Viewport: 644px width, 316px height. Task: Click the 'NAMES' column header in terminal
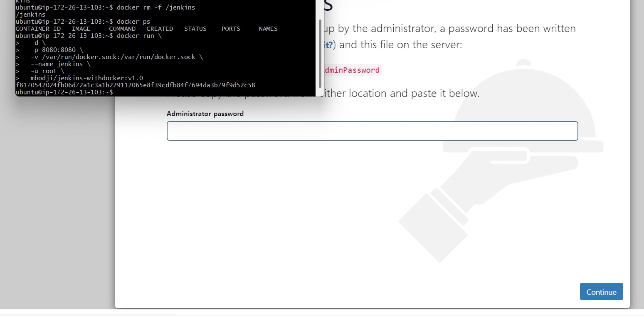(x=268, y=29)
